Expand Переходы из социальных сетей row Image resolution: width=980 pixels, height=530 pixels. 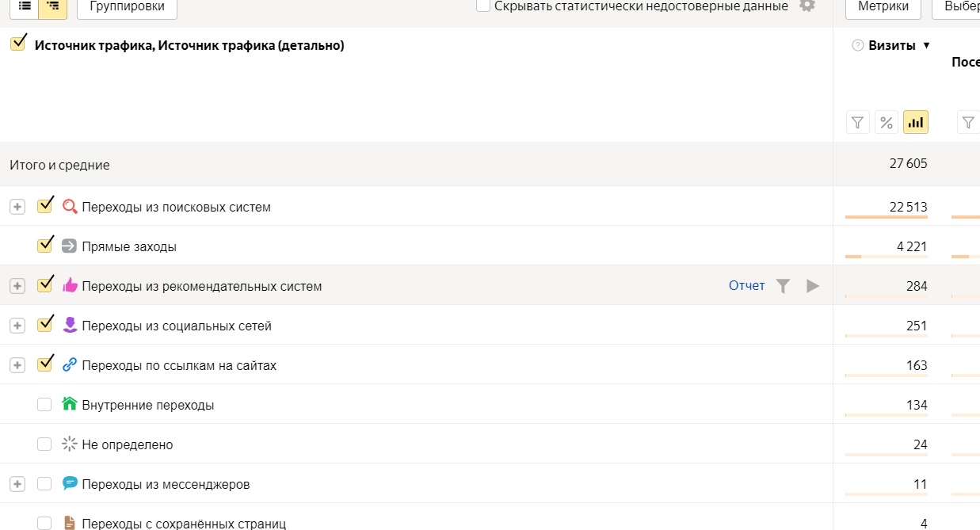[17, 326]
